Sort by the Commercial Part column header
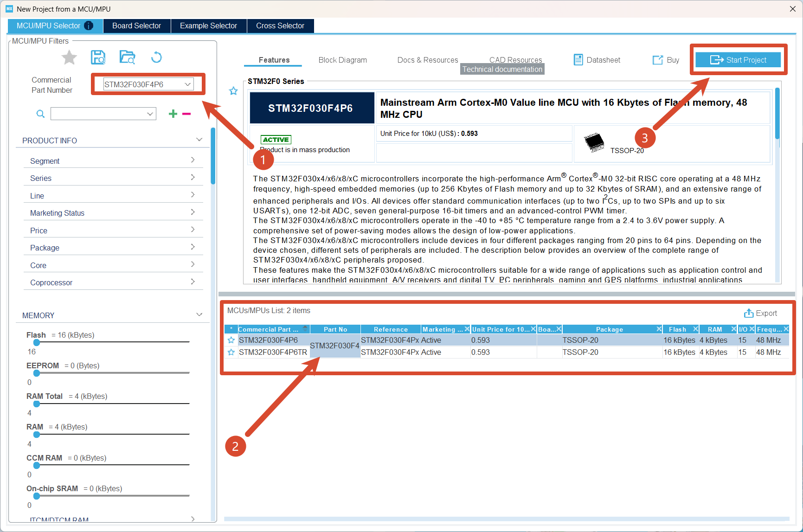Screen dimensions: 803x532 click(x=274, y=329)
